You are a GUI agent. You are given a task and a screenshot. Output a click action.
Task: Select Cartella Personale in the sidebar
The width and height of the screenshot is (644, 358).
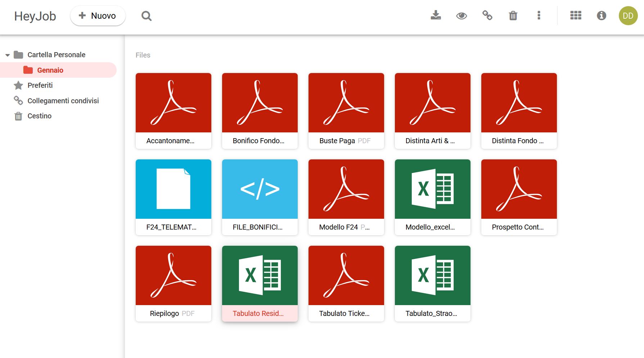coord(56,55)
